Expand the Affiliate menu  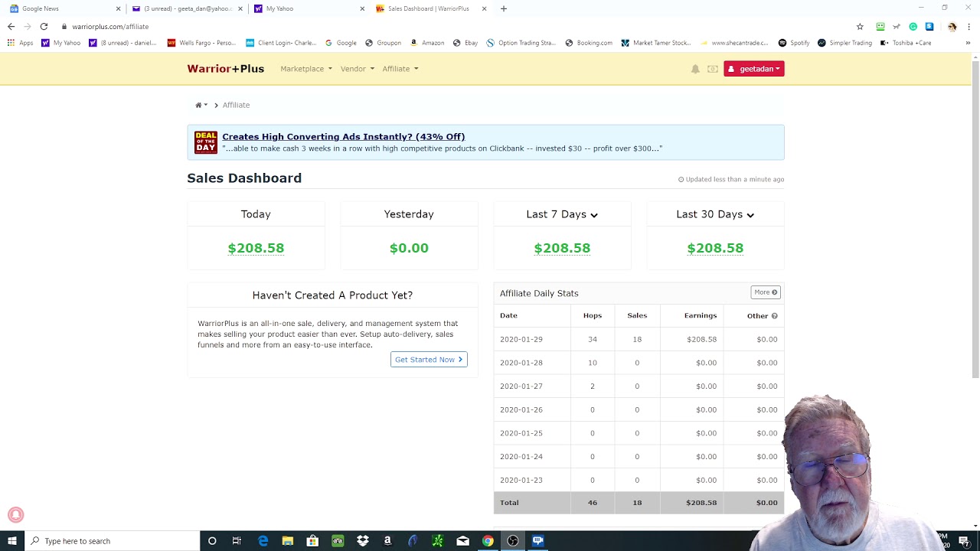pyautogui.click(x=400, y=69)
